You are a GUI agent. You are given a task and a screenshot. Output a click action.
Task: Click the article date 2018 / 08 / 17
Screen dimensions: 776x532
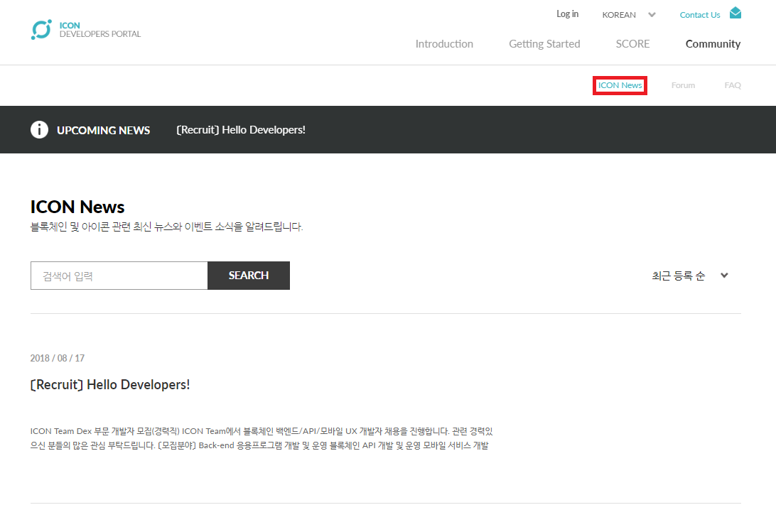click(x=58, y=358)
